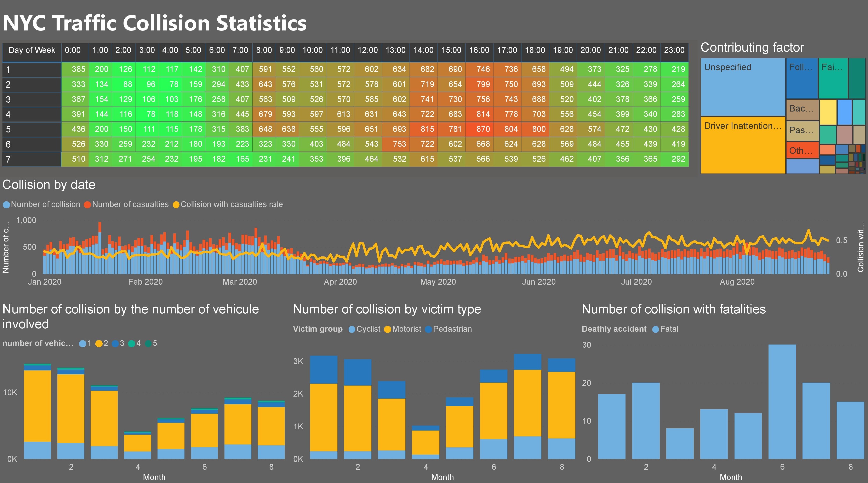The height and width of the screenshot is (483, 868).
Task: Click the 'Oth…' treemap tile
Action: [x=802, y=150]
